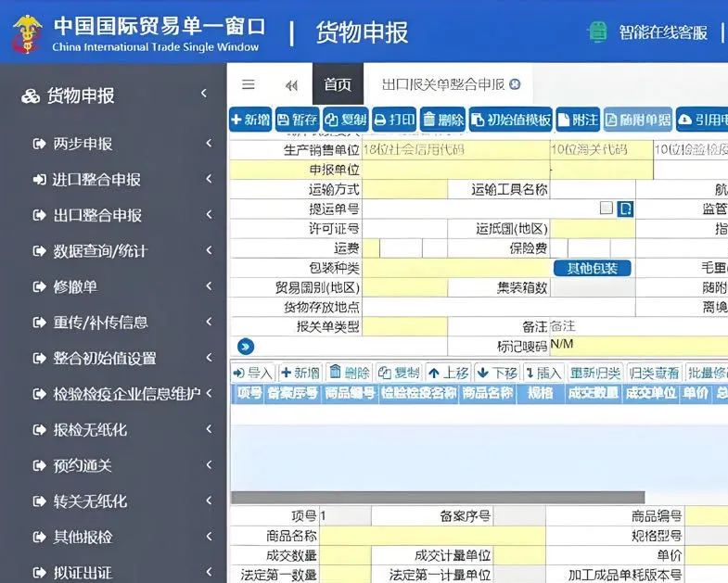This screenshot has width=728, height=583.
Task: Click 重新归类 button
Action: click(x=595, y=373)
